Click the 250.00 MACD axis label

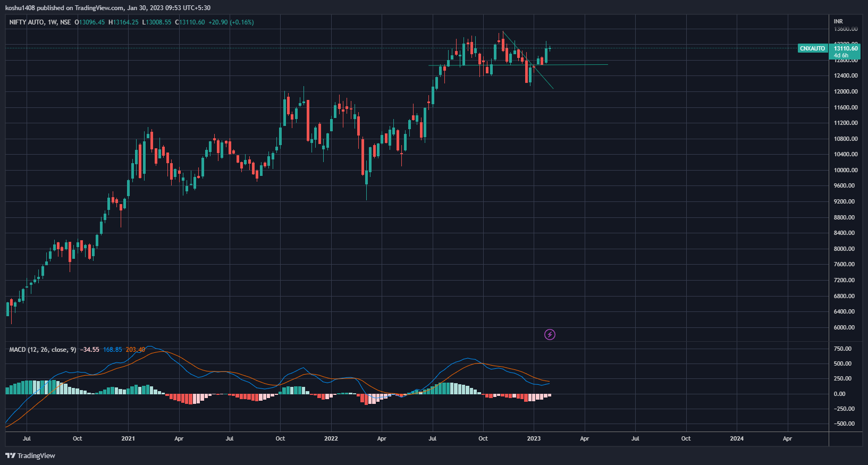click(x=843, y=378)
